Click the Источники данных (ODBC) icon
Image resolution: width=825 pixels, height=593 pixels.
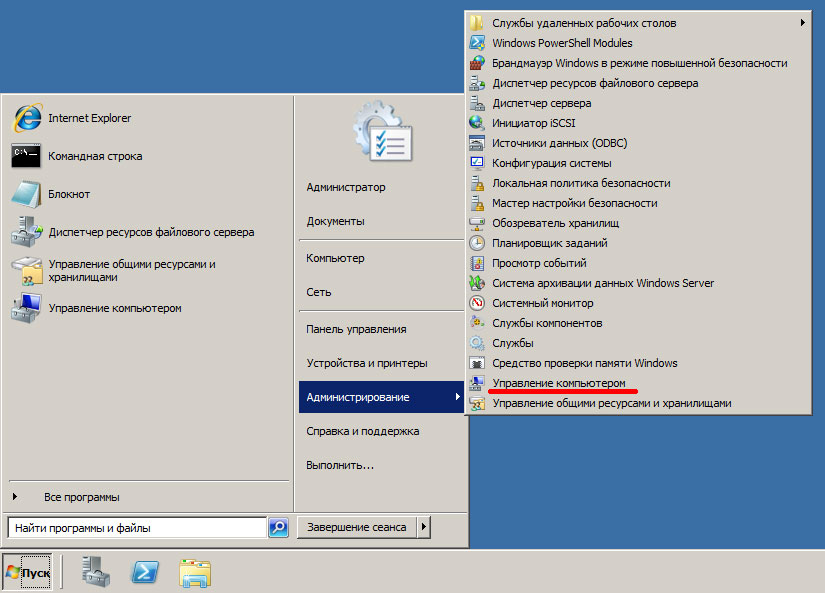tap(477, 143)
